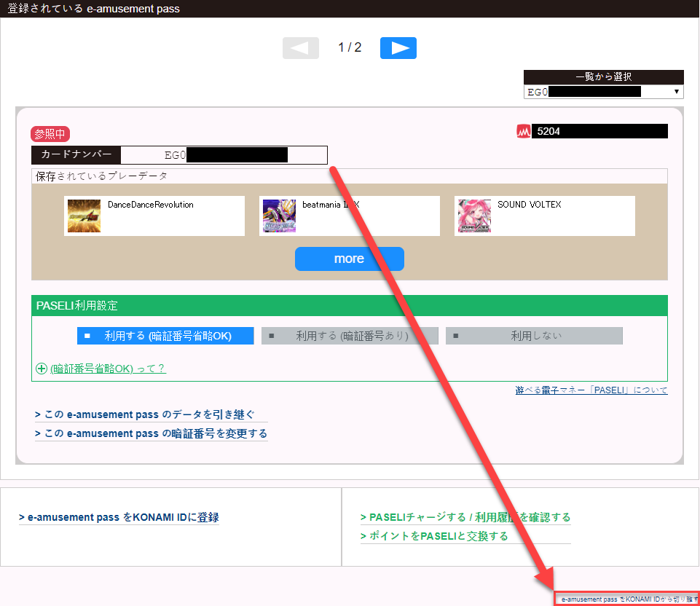Open the DanceDanceRevolution game thumbnail
This screenshot has width=700, height=606.
coord(84,216)
